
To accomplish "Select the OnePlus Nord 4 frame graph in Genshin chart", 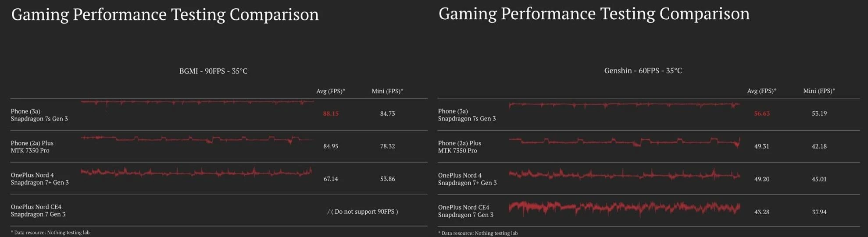I will [624, 175].
